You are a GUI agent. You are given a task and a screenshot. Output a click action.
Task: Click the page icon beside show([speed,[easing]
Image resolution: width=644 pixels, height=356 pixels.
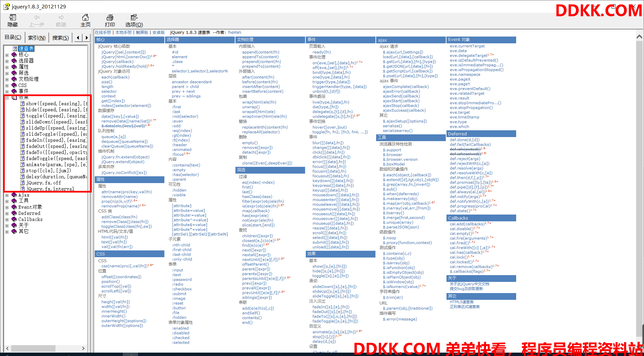pos(22,104)
